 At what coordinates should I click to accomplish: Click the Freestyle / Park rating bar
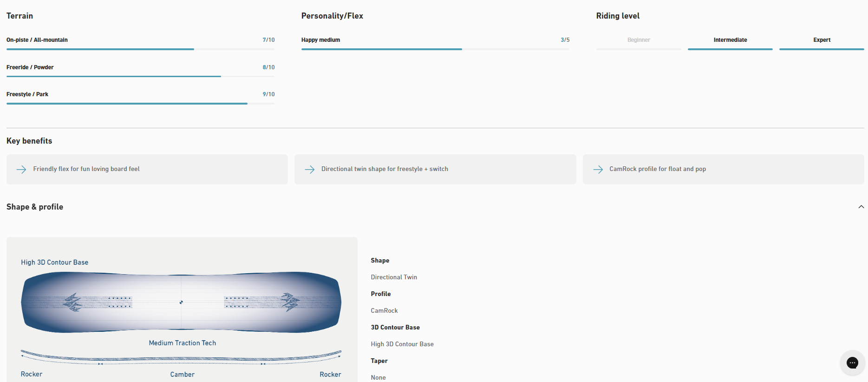[x=140, y=103]
